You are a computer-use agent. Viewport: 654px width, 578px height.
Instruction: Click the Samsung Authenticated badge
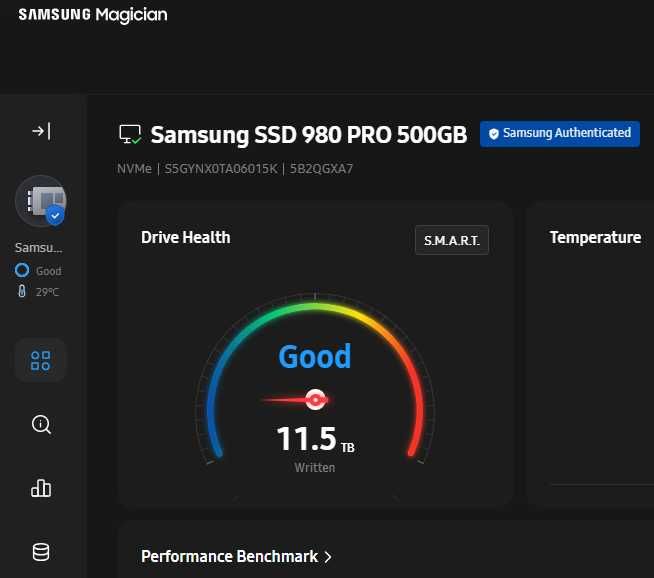(560, 134)
